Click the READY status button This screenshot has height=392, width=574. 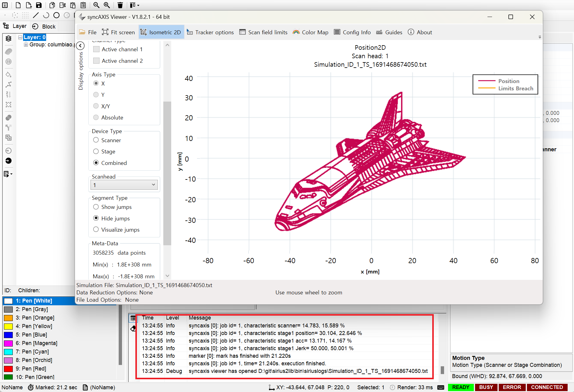(461, 387)
